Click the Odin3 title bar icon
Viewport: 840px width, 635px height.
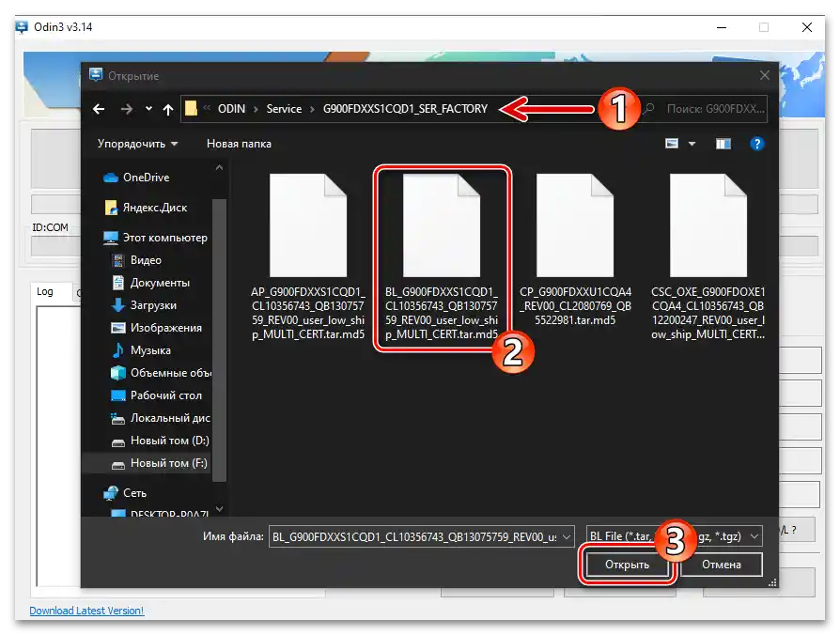tap(22, 26)
